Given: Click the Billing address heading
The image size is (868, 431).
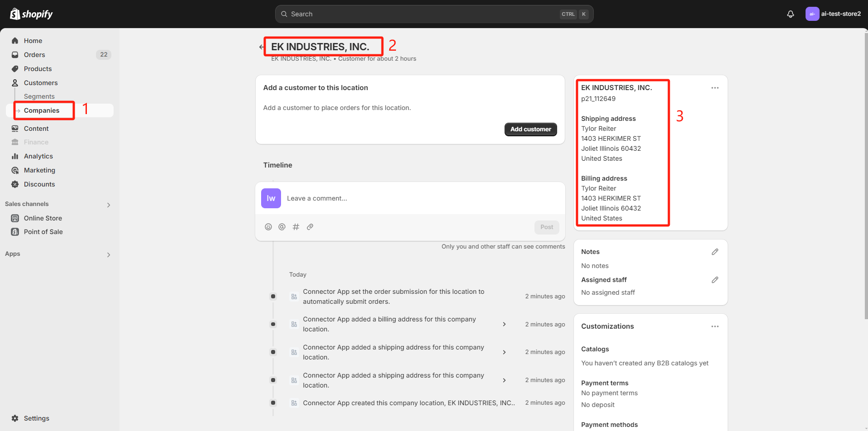Looking at the screenshot, I should 604,178.
